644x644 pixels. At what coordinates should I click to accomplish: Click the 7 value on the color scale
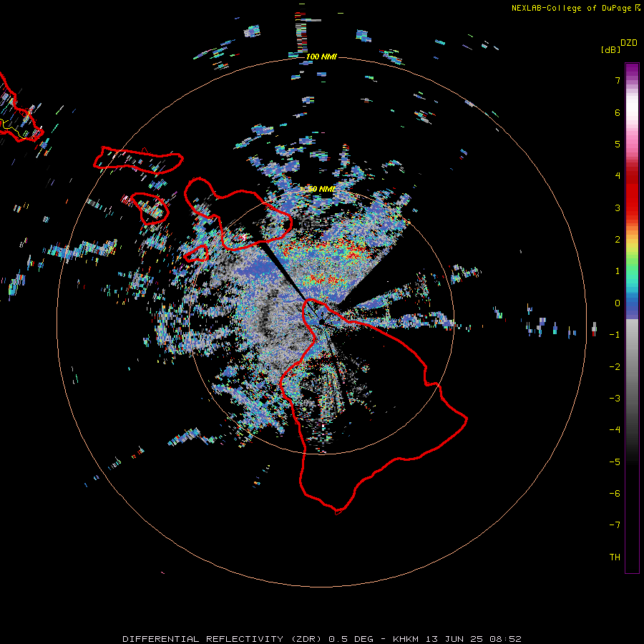[x=618, y=80]
